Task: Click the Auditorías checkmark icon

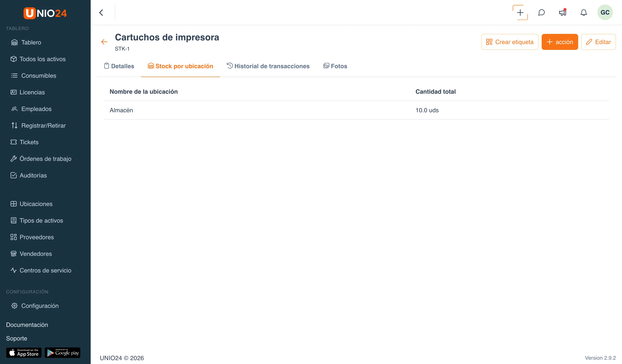Action: coord(14,175)
